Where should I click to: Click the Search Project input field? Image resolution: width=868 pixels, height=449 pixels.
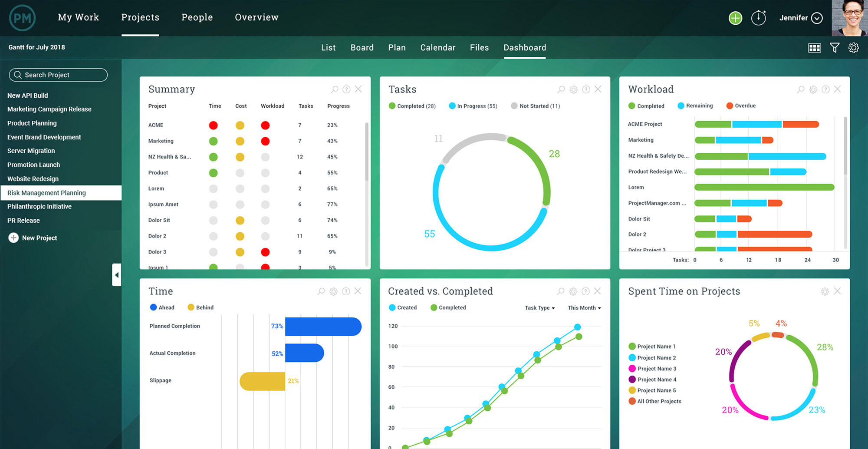[x=58, y=75]
